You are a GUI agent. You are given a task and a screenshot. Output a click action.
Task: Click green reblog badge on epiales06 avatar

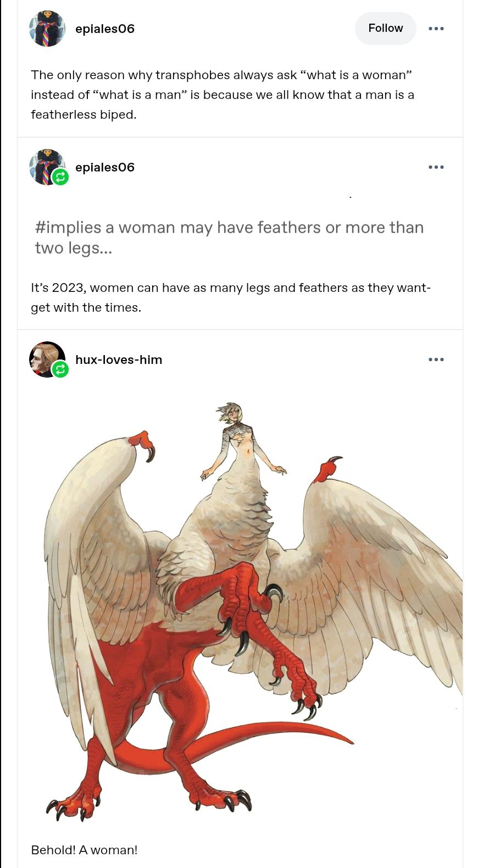tap(60, 178)
